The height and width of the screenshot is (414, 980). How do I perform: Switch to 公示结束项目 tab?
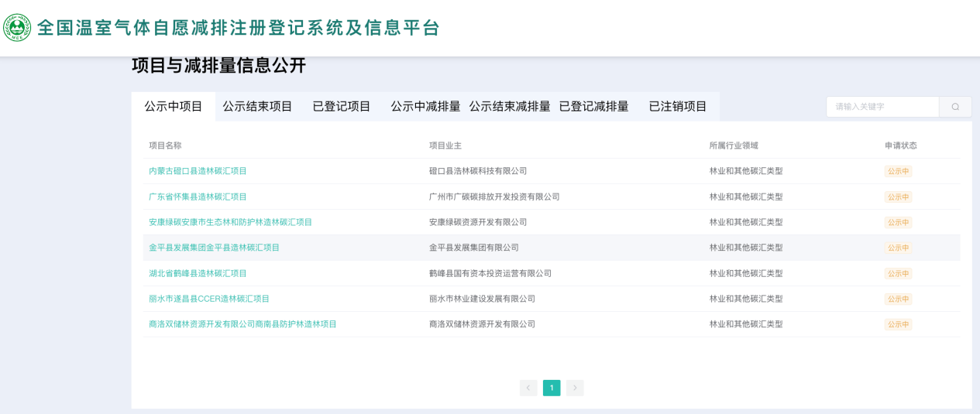pyautogui.click(x=257, y=107)
